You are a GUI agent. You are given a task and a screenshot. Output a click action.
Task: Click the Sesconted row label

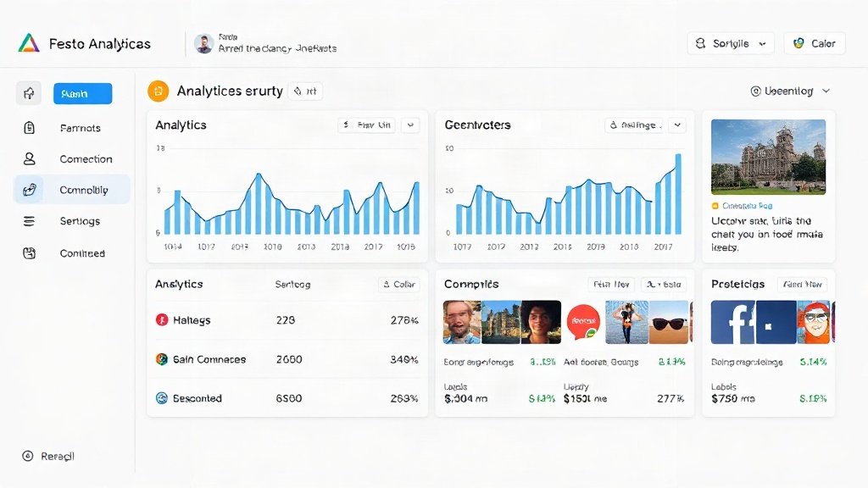pos(197,398)
